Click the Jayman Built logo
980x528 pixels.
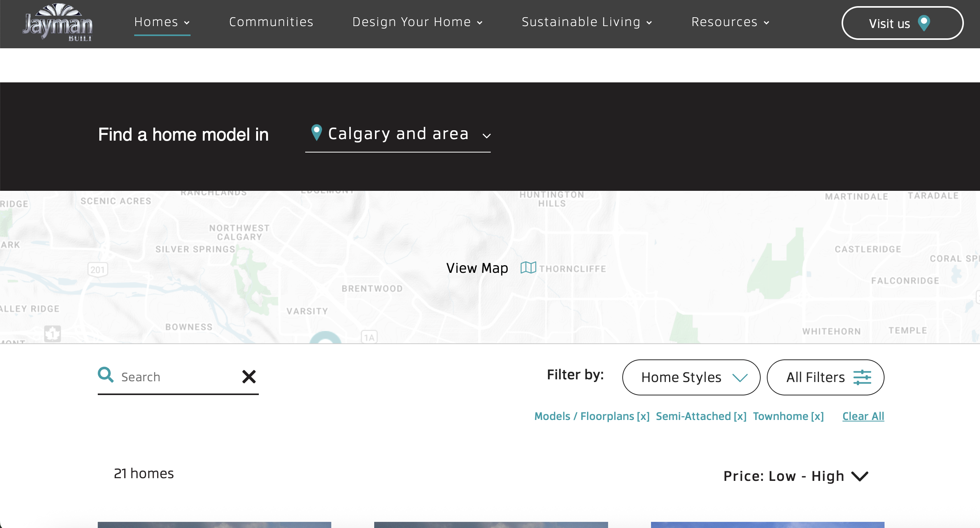(x=58, y=23)
